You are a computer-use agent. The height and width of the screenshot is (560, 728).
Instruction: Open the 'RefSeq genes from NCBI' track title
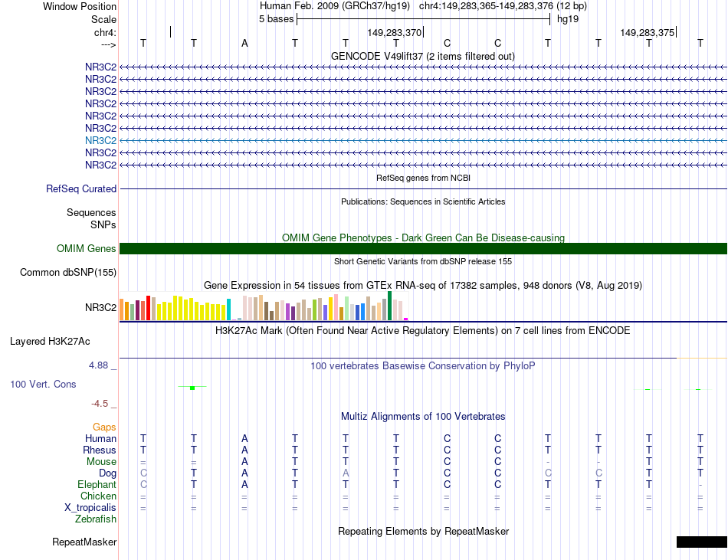423,178
